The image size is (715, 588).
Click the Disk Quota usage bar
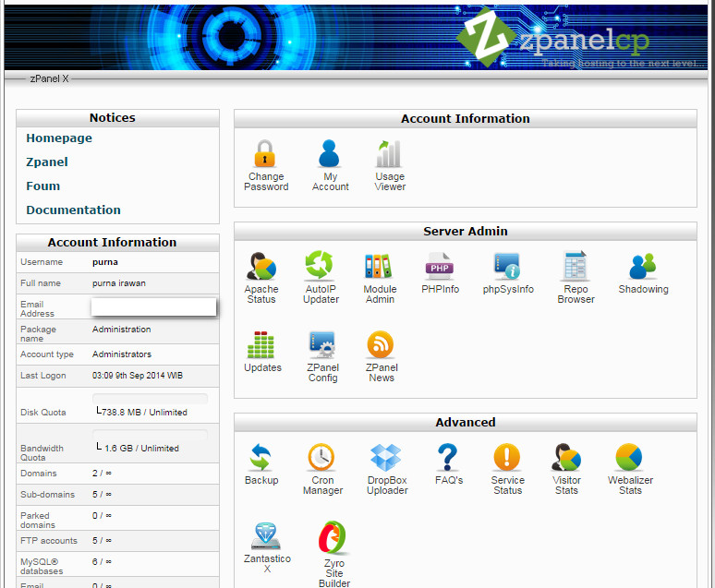150,399
